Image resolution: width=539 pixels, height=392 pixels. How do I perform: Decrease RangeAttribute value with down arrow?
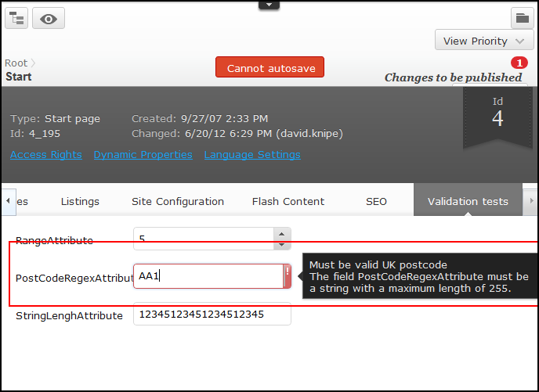pos(282,244)
